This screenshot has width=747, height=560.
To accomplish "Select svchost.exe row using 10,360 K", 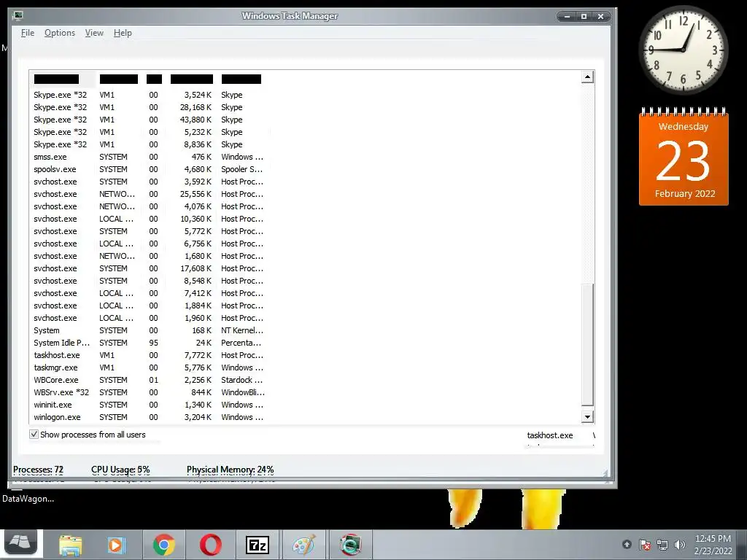I will (x=149, y=219).
